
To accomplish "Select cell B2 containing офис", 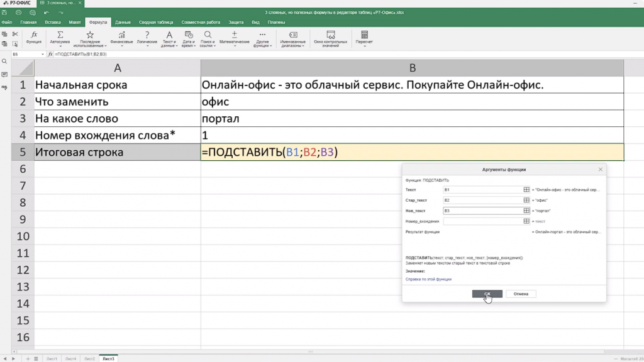I will [412, 101].
